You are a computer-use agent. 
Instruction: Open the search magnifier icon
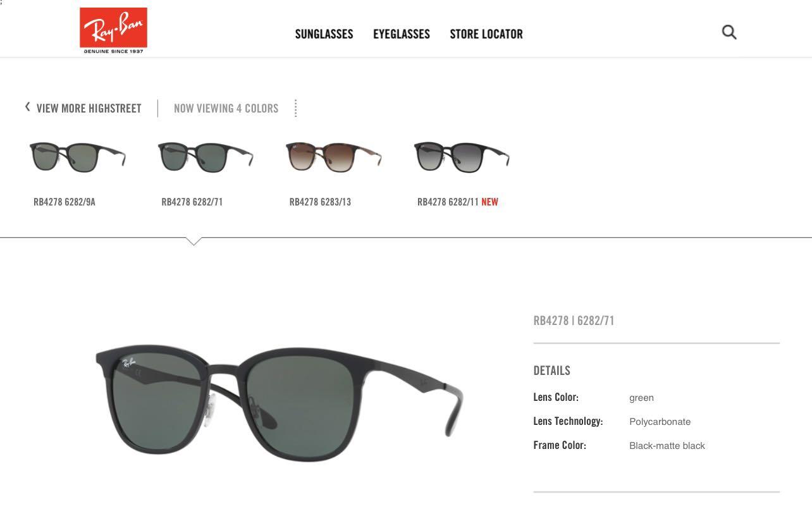(x=729, y=32)
